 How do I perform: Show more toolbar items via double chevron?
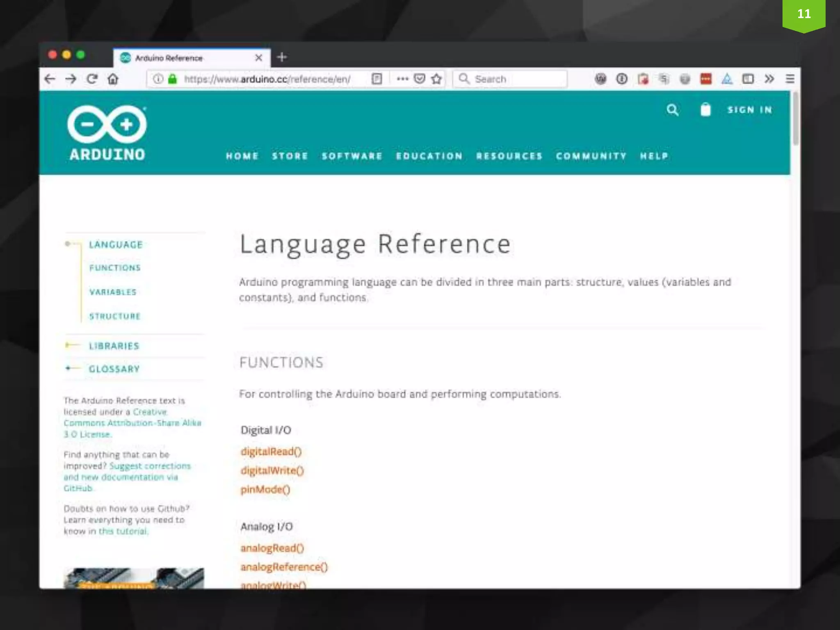tap(769, 79)
